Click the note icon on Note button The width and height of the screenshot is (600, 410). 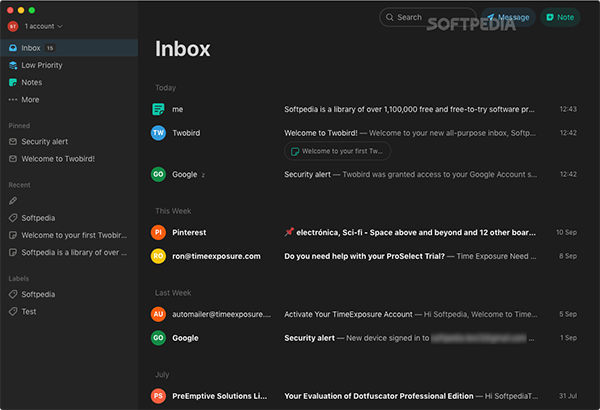coord(550,17)
